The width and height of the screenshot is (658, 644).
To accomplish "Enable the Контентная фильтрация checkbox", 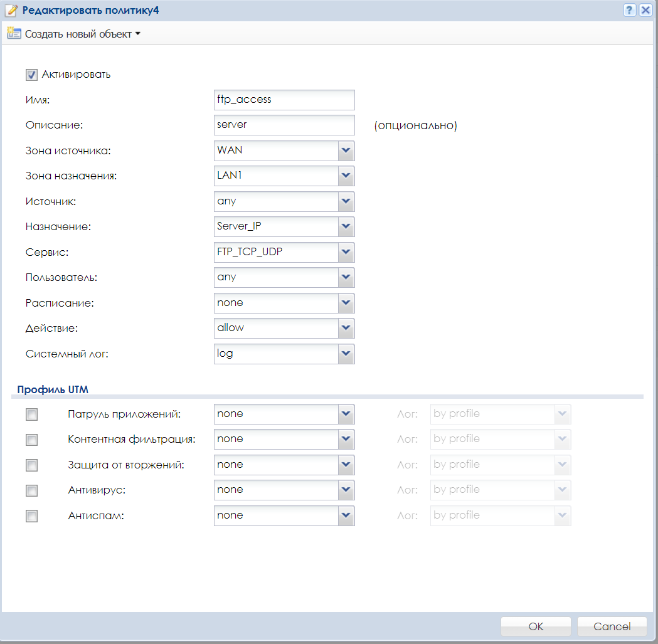I will 31,440.
